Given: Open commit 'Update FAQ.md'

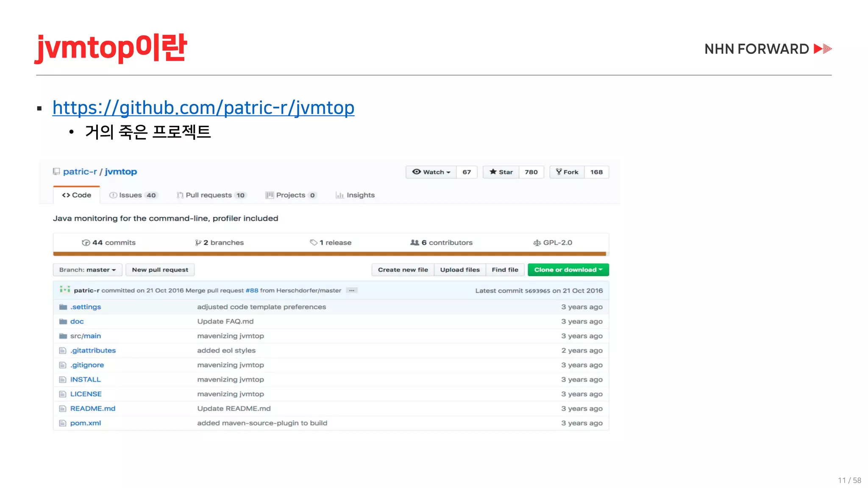Looking at the screenshot, I should [225, 321].
